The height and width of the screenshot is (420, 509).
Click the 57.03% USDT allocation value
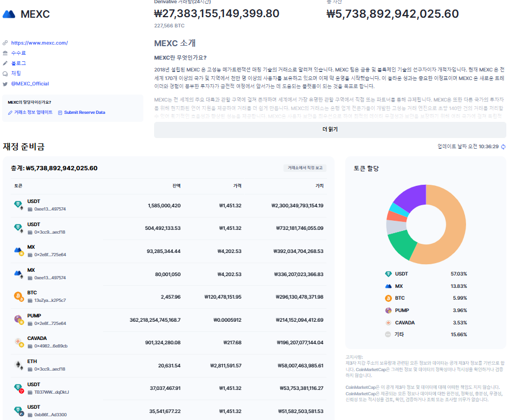(x=459, y=274)
